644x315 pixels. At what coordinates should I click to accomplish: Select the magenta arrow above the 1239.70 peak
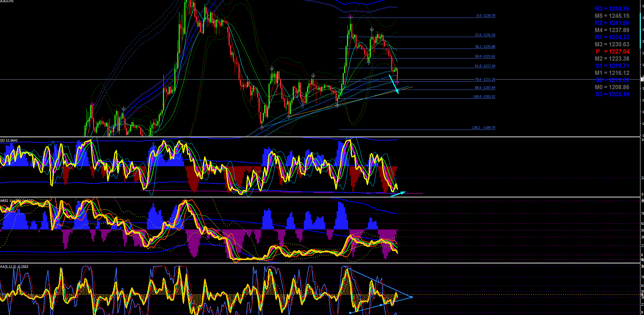click(351, 16)
